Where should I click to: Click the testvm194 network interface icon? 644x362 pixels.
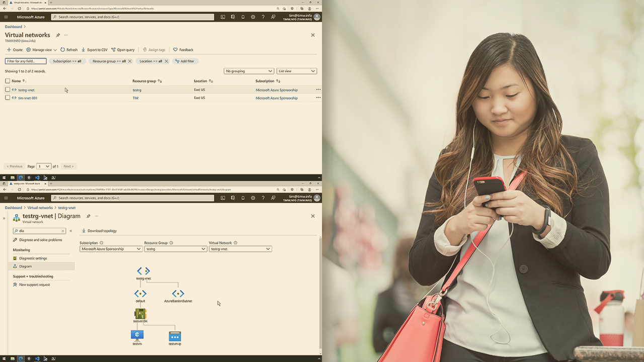[x=140, y=314]
